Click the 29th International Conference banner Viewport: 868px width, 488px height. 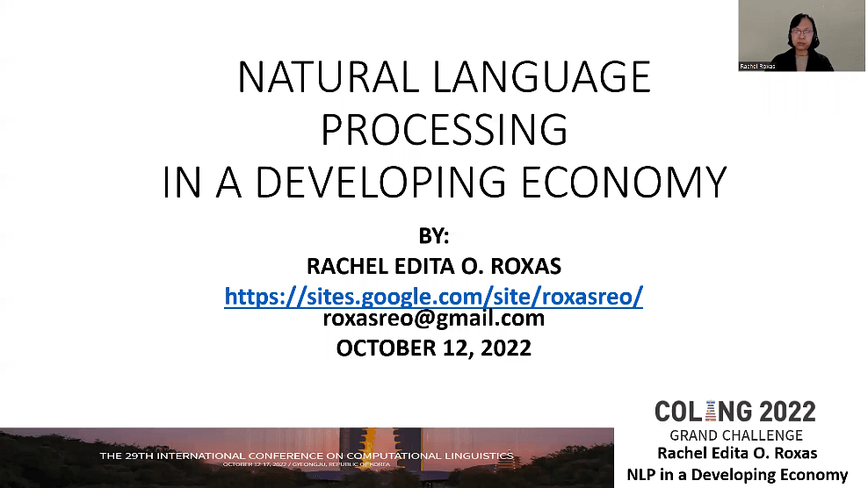pyautogui.click(x=307, y=457)
